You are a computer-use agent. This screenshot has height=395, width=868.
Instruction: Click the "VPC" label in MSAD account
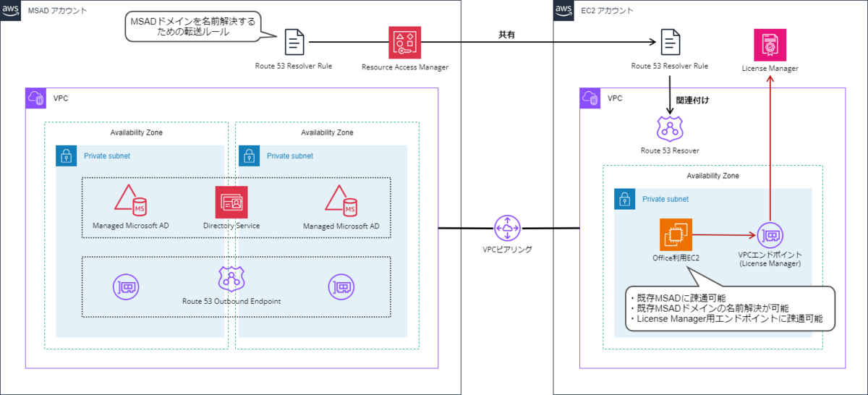coord(60,98)
